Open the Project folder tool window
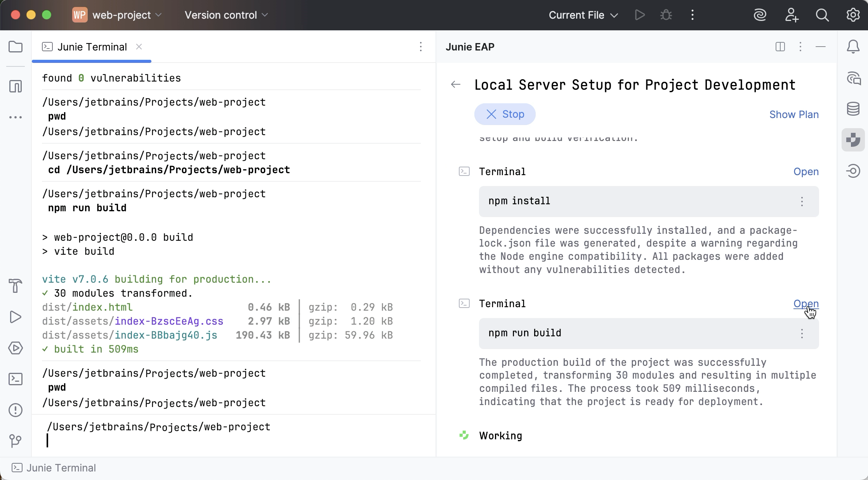 (16, 47)
